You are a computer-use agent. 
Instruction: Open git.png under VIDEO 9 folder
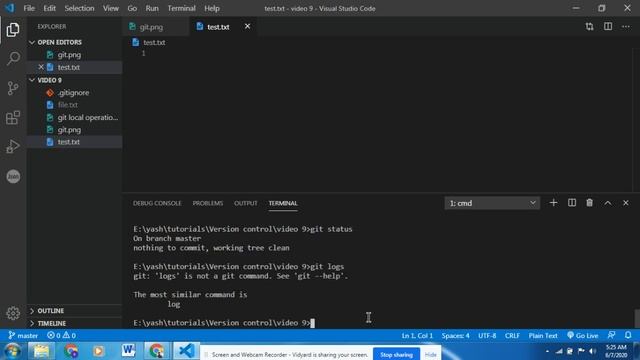tap(75, 130)
